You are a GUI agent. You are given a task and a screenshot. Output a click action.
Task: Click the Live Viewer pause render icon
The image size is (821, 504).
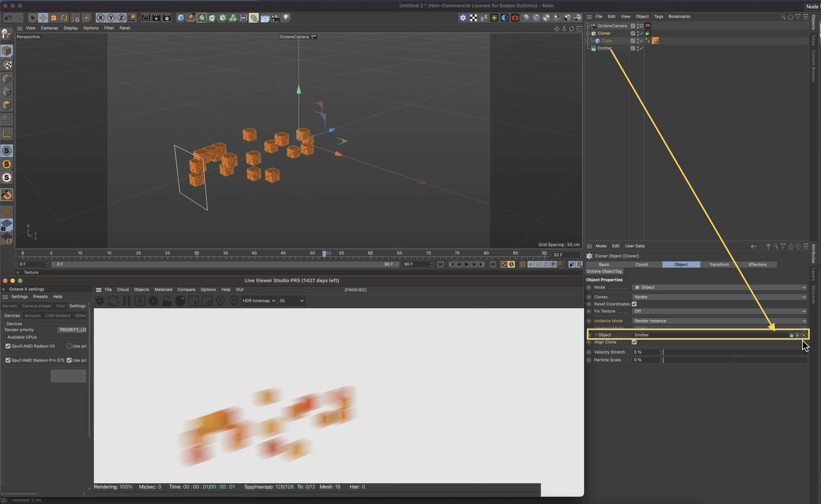[x=126, y=301]
